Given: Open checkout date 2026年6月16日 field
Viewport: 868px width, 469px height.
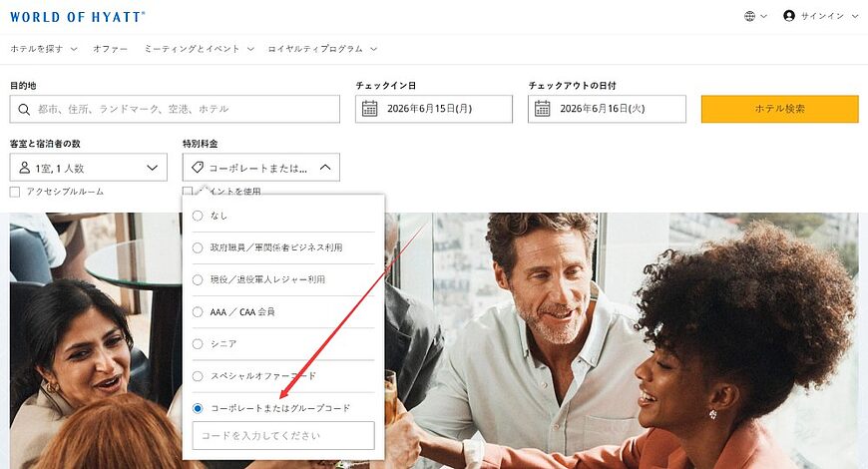Looking at the screenshot, I should (x=607, y=109).
